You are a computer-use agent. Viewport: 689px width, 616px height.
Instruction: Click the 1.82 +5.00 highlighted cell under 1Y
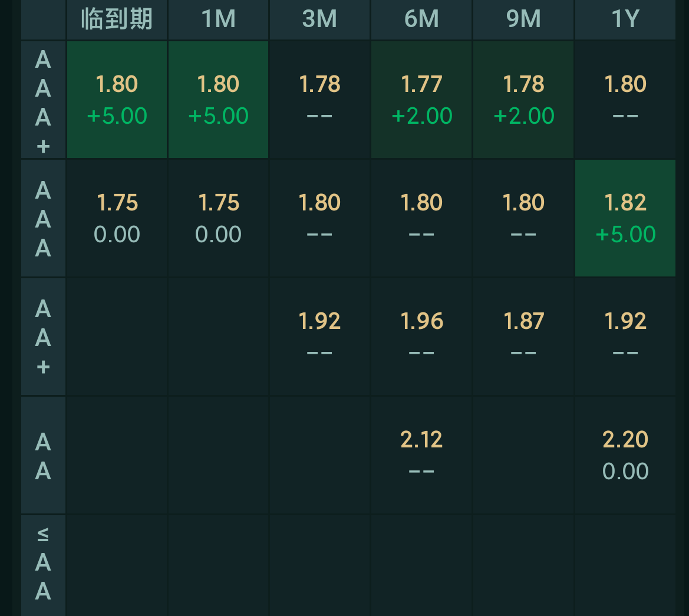[x=625, y=218]
